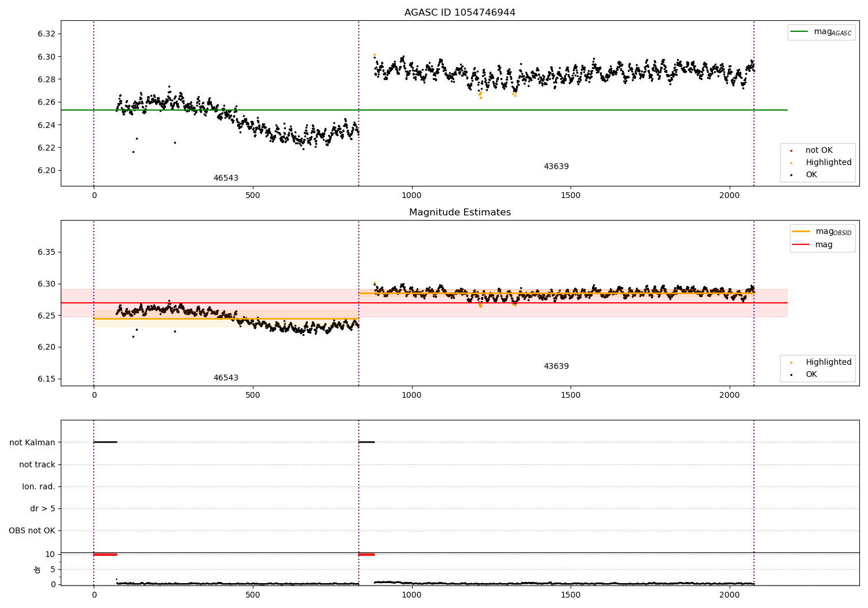Click the 'dr' axis label in the bottom panel
This screenshot has height=608, width=868.
(38, 569)
